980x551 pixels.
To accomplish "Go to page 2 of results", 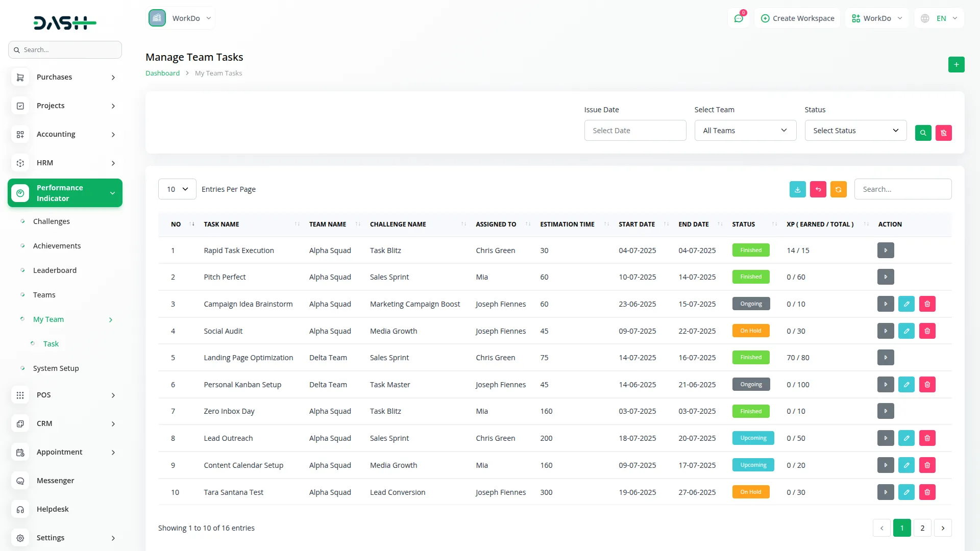I will pyautogui.click(x=922, y=528).
